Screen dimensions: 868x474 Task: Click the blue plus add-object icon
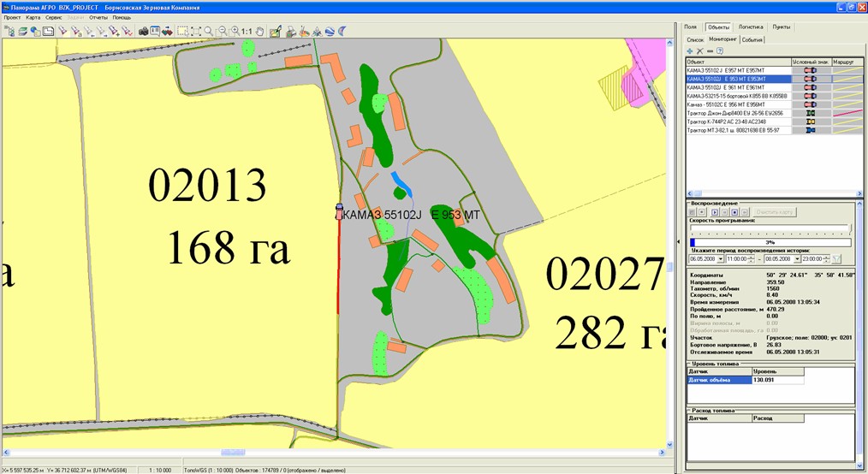(x=690, y=51)
